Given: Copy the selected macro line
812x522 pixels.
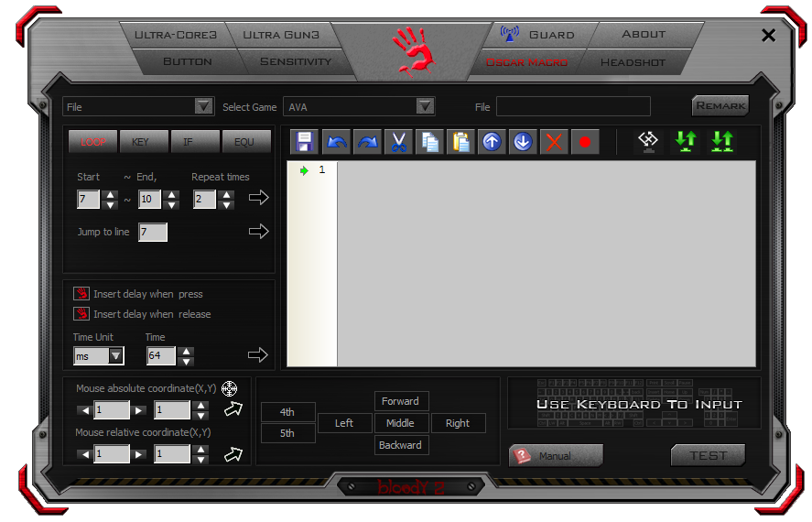Looking at the screenshot, I should click(x=430, y=142).
